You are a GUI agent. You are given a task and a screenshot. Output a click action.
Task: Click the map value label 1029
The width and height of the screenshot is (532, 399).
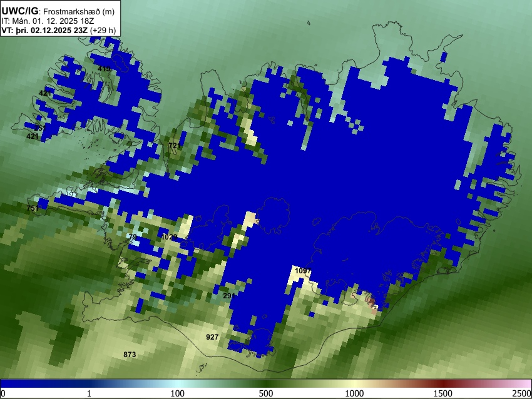169,237
